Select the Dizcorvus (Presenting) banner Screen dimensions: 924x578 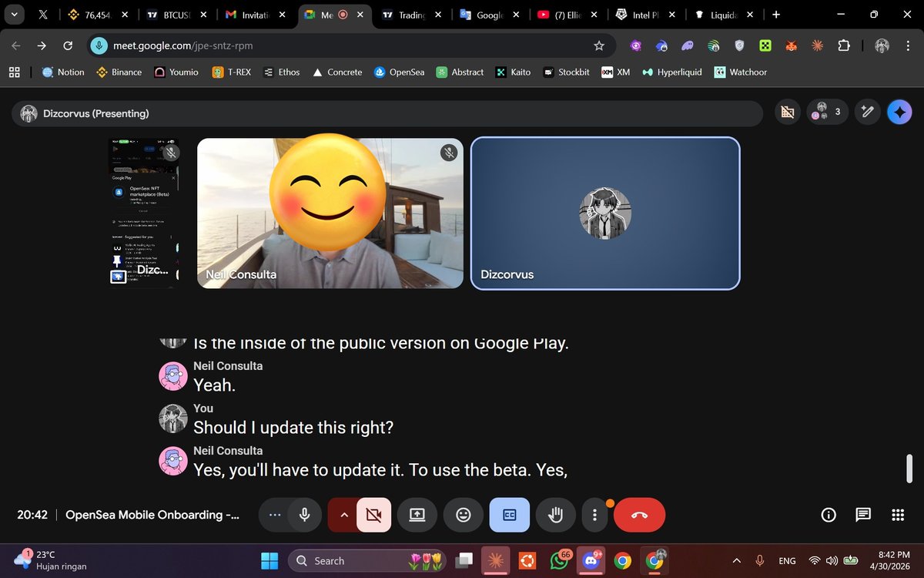pyautogui.click(x=387, y=113)
